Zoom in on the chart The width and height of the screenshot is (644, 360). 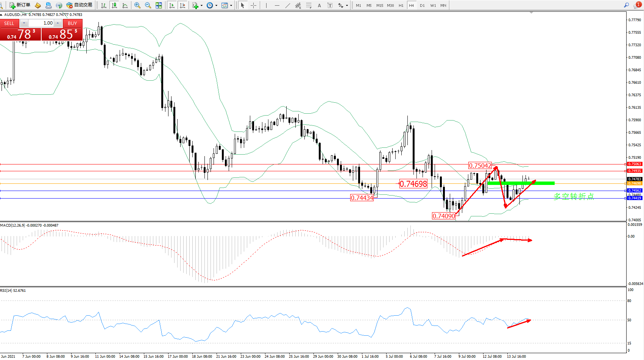point(137,5)
